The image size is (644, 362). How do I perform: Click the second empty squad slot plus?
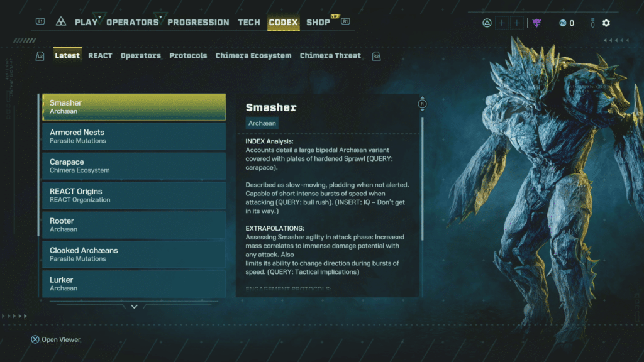[517, 23]
